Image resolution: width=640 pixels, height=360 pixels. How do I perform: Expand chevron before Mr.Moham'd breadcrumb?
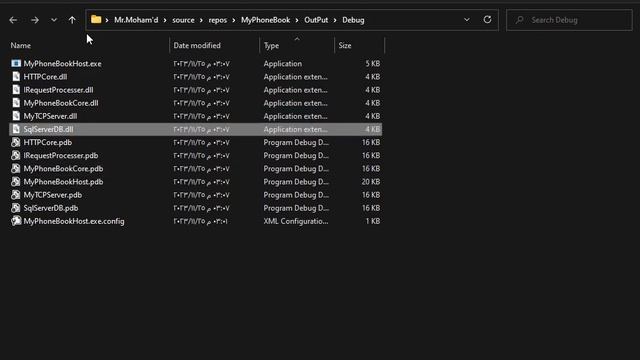click(107, 20)
